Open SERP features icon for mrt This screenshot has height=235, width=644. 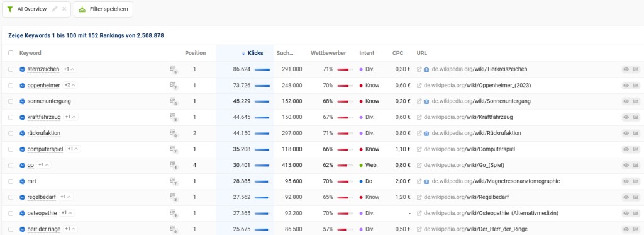(174, 181)
